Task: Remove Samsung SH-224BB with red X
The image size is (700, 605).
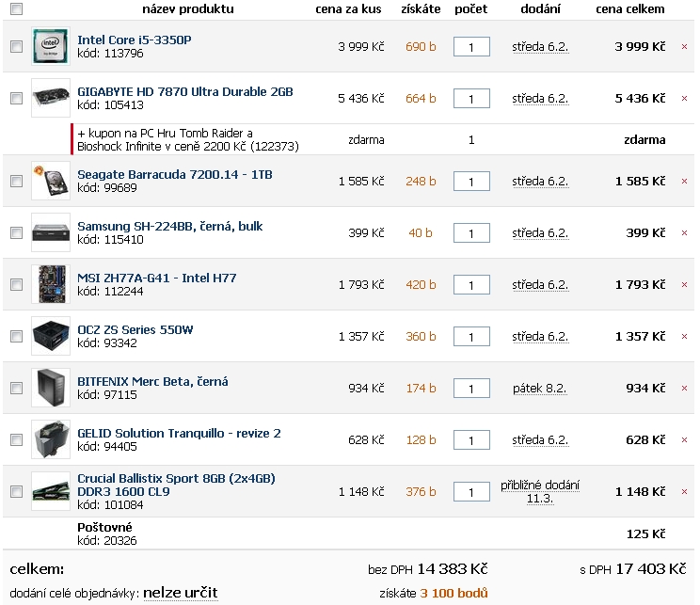Action: pos(684,233)
